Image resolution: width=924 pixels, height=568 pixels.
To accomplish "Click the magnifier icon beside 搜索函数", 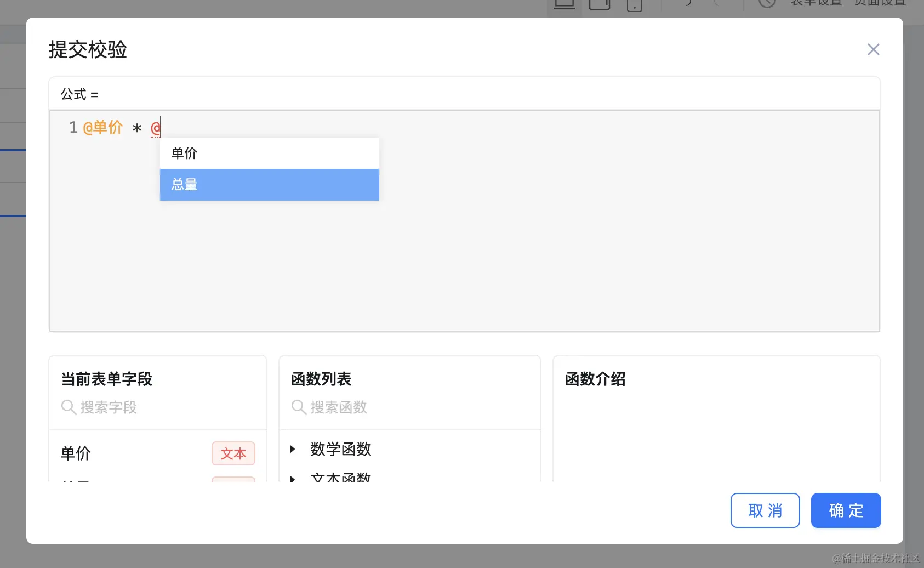I will (299, 407).
